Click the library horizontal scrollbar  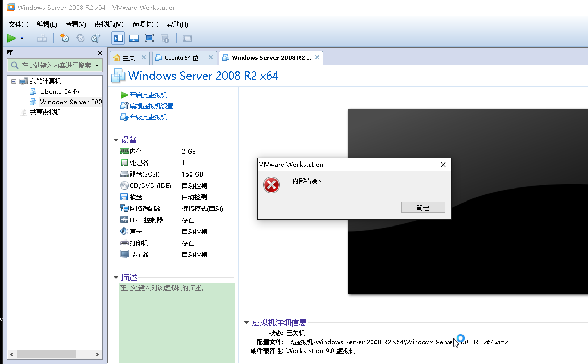click(x=46, y=354)
